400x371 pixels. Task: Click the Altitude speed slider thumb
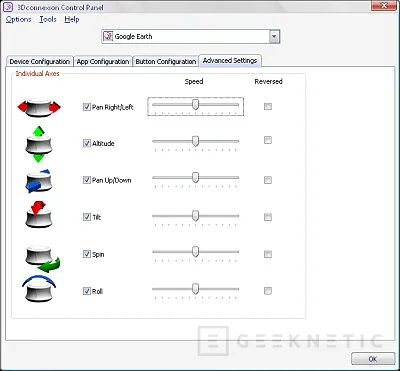click(x=196, y=141)
